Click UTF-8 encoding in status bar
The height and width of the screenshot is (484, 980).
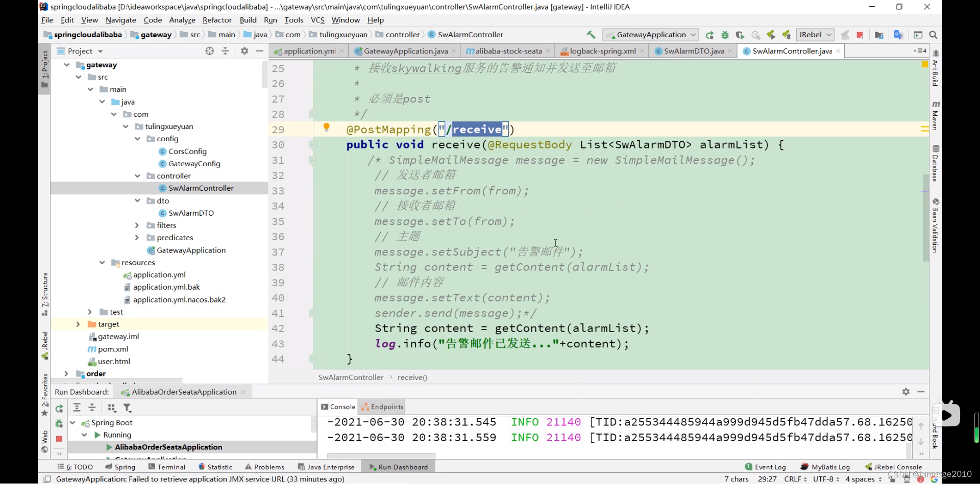click(x=826, y=479)
